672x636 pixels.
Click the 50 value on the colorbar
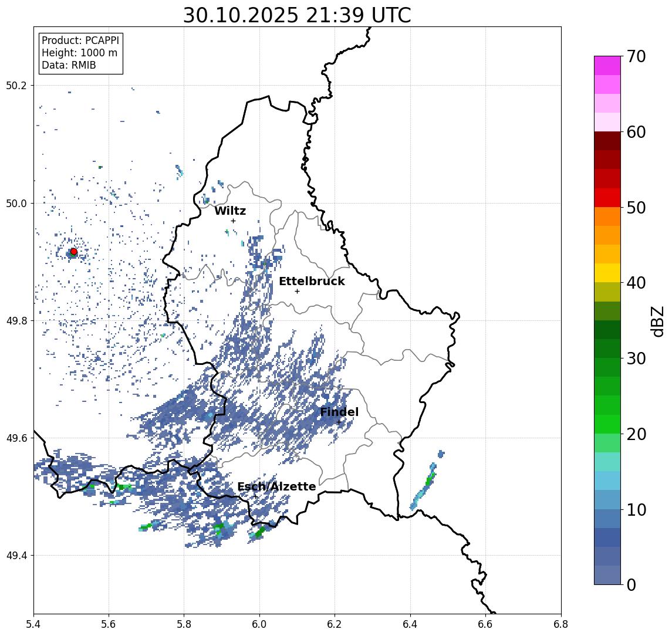pos(636,208)
